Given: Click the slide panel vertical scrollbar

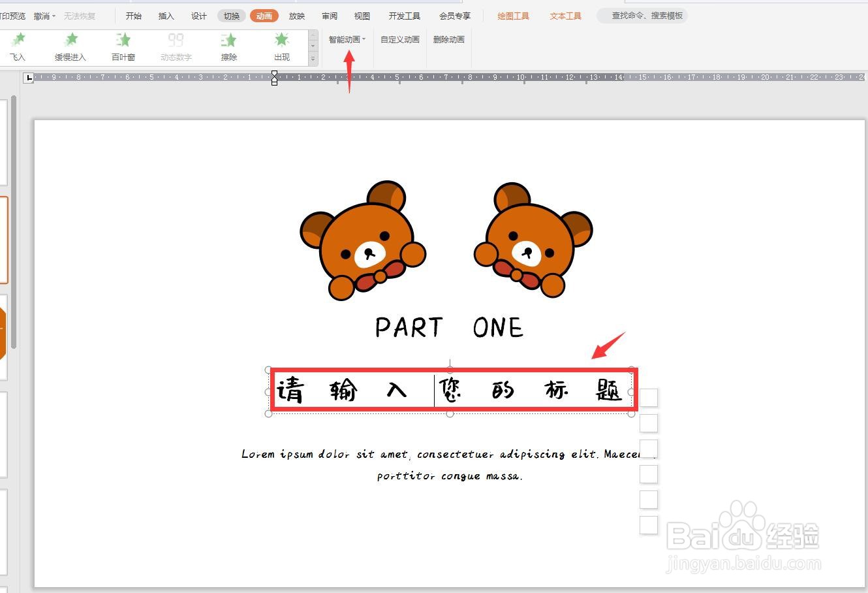Looking at the screenshot, I should (14, 222).
